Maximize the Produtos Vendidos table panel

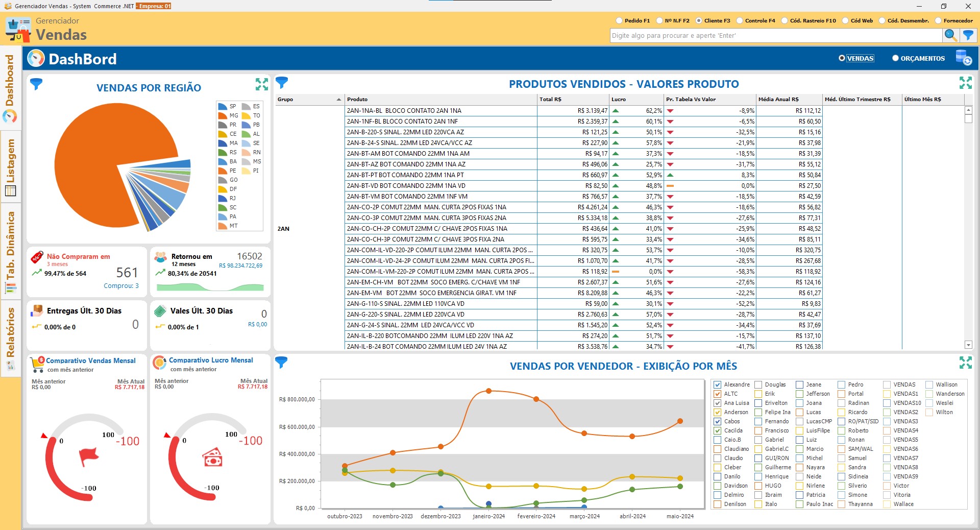pyautogui.click(x=965, y=83)
